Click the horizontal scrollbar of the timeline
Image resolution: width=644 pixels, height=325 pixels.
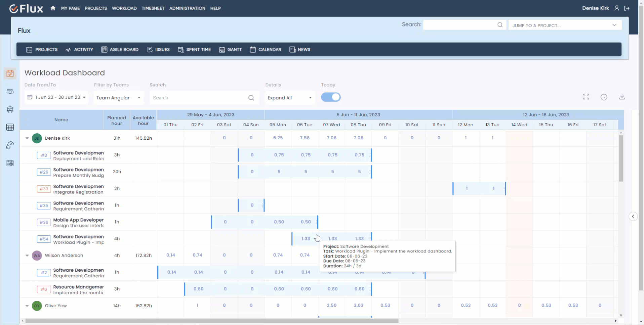pos(212,321)
